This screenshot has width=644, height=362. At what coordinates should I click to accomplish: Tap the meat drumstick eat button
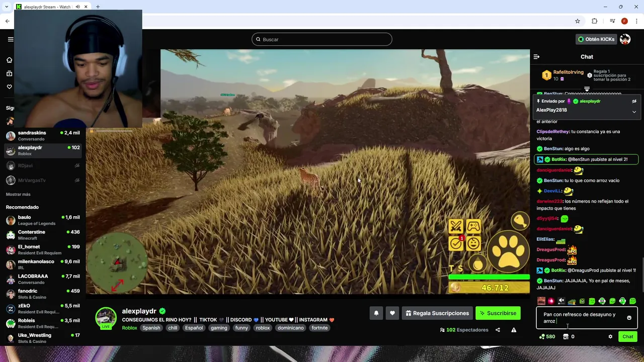point(520,220)
